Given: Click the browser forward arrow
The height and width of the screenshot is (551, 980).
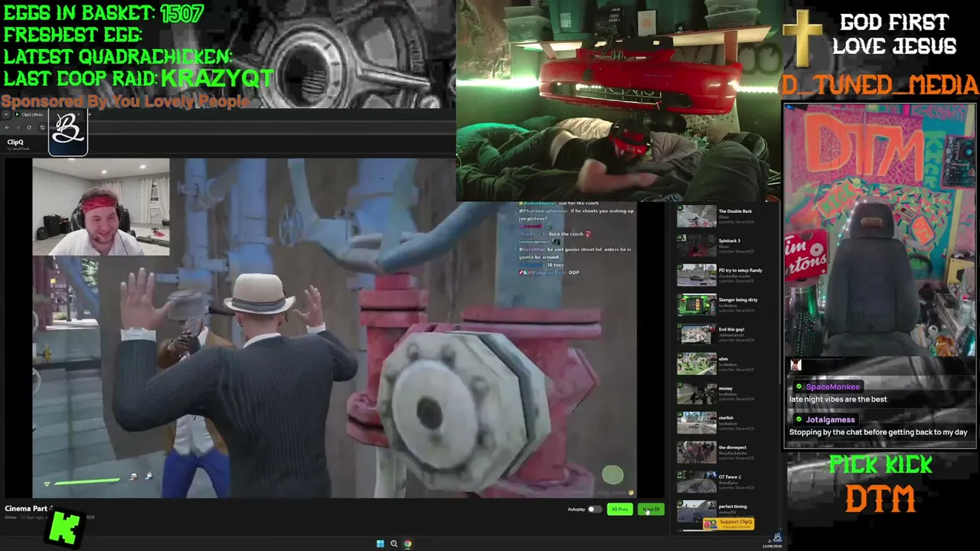Looking at the screenshot, I should coord(18,127).
